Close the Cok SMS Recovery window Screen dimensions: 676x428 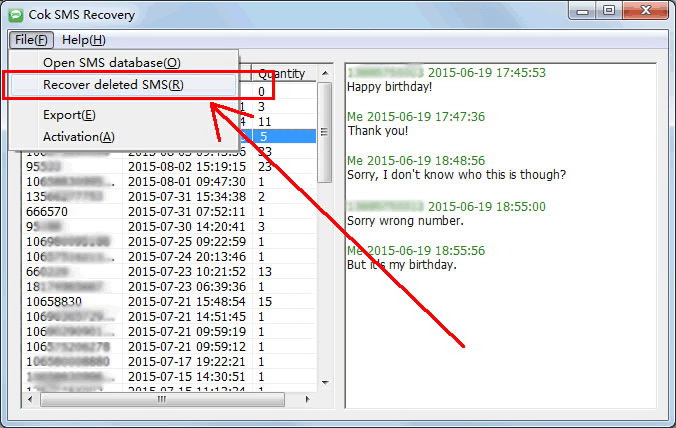point(645,11)
